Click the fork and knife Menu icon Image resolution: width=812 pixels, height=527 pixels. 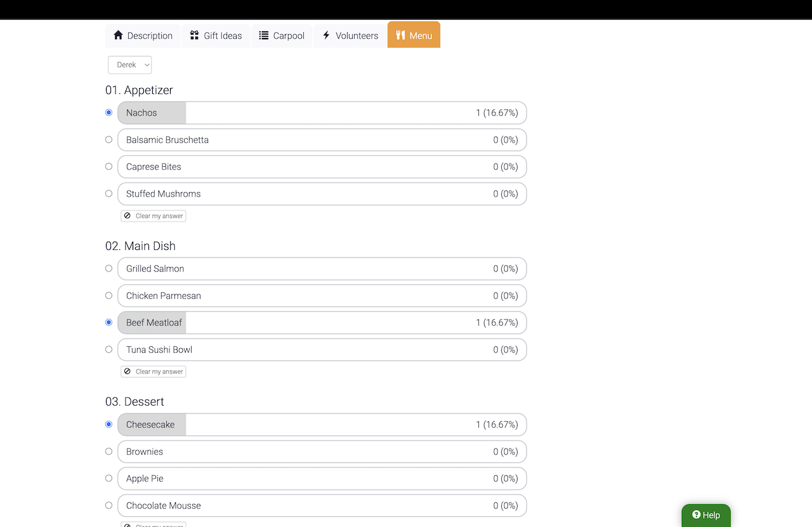pyautogui.click(x=400, y=36)
